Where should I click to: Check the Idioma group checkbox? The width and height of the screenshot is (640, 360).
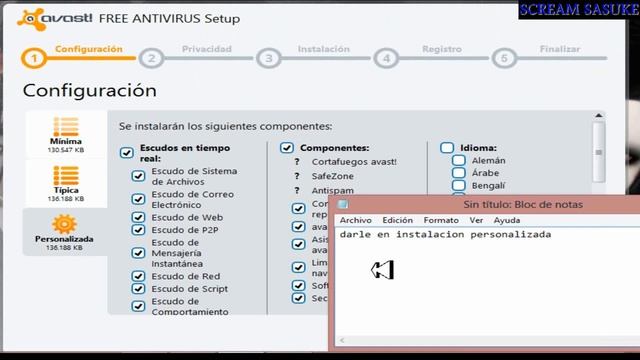click(x=447, y=148)
